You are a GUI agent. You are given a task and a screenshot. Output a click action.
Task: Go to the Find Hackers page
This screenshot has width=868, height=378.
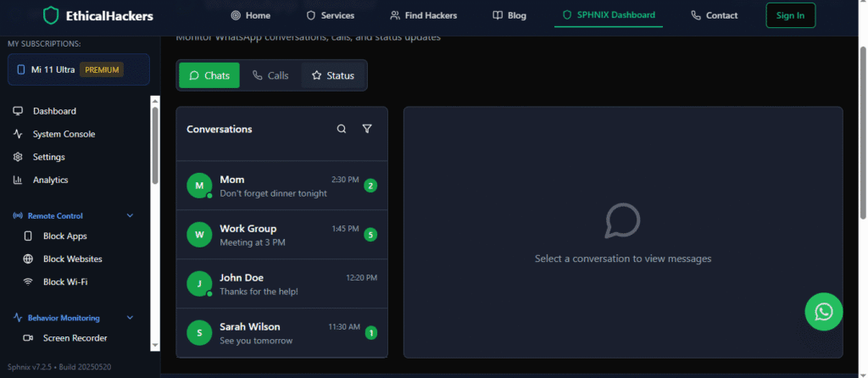423,15
